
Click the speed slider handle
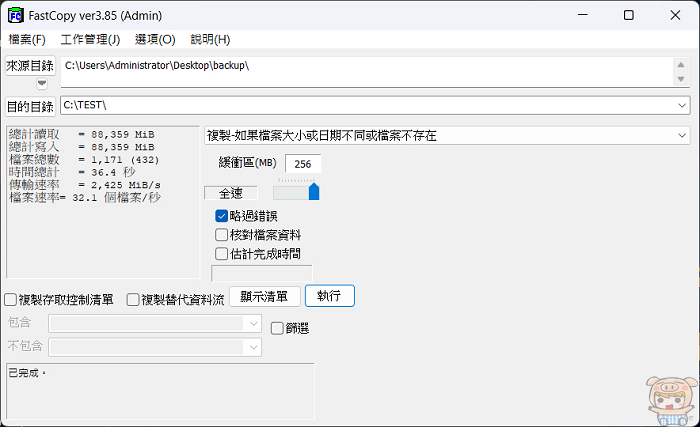click(x=313, y=191)
